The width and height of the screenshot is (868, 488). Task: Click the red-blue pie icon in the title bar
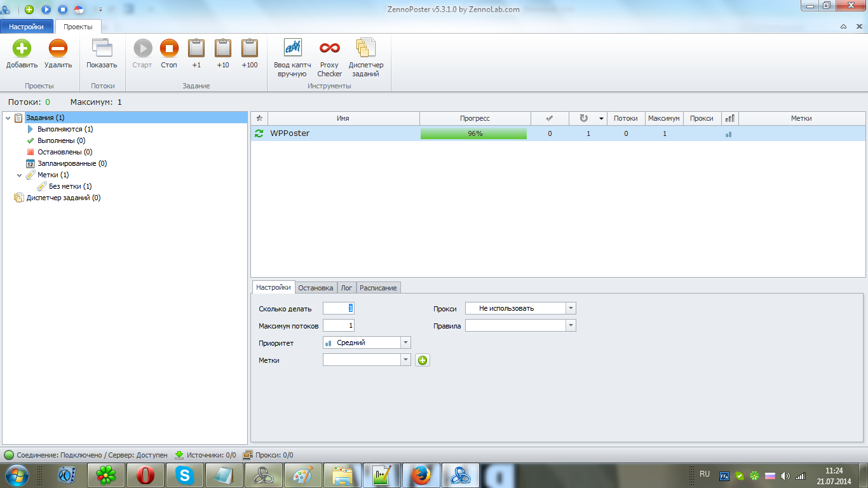pyautogui.click(x=79, y=10)
